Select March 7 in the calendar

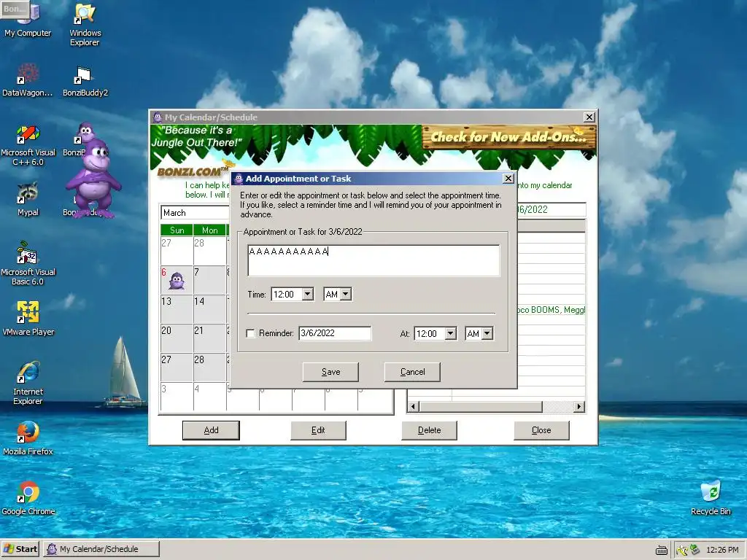click(209, 279)
